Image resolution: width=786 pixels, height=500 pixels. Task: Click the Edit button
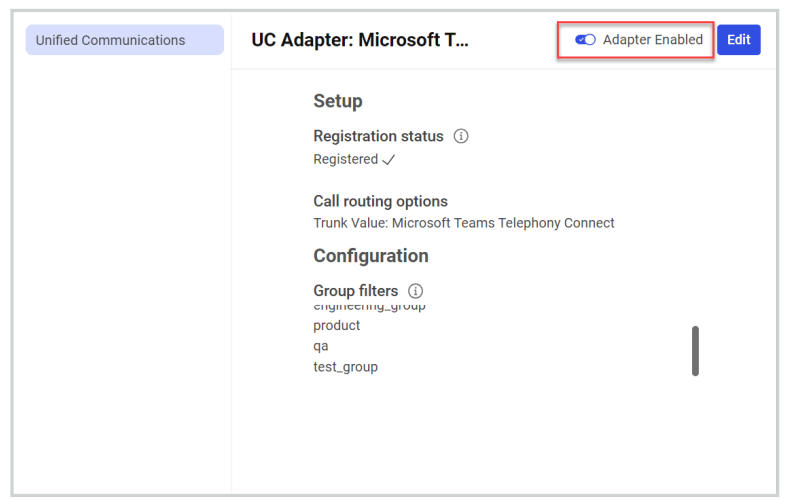738,40
